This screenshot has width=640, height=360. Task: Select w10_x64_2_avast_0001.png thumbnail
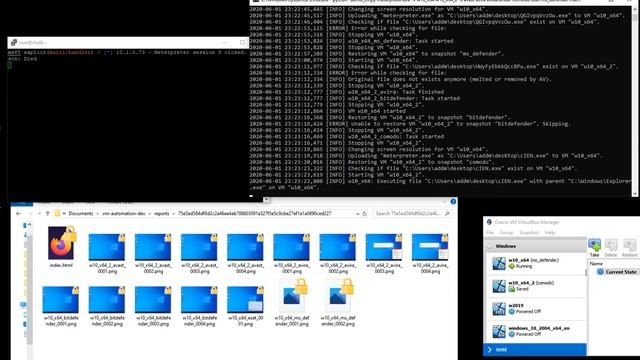[107, 247]
